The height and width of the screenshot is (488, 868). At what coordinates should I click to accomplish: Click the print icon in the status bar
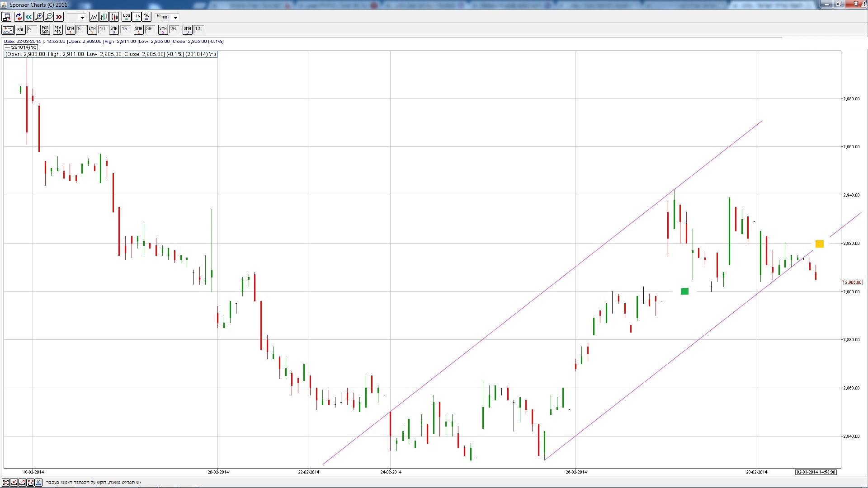(x=38, y=483)
